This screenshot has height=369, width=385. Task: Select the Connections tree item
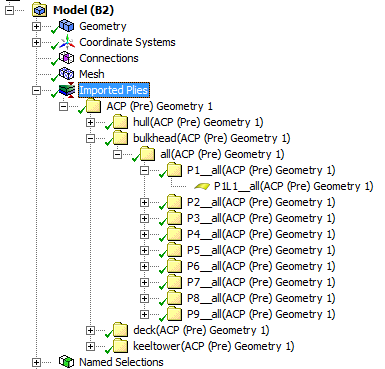(x=109, y=58)
